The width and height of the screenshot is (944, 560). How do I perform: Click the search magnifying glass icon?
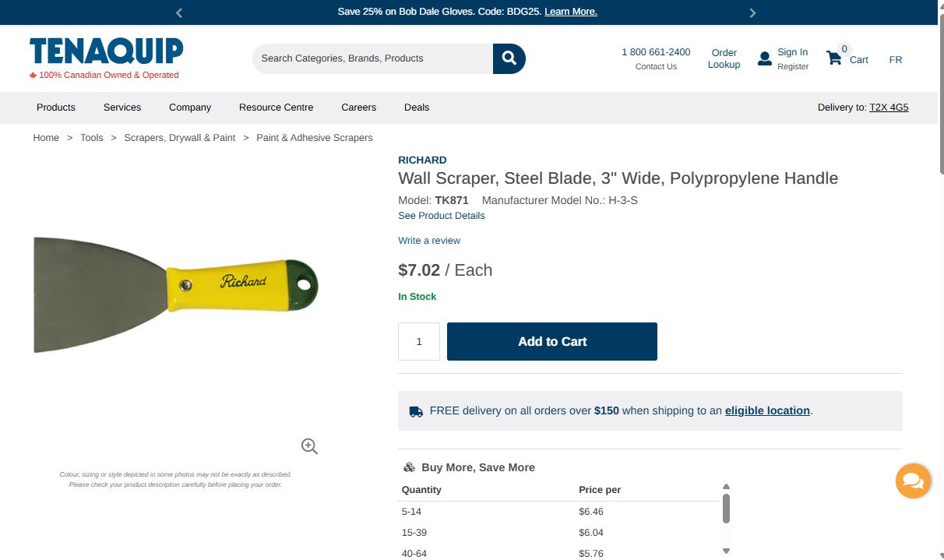[509, 58]
